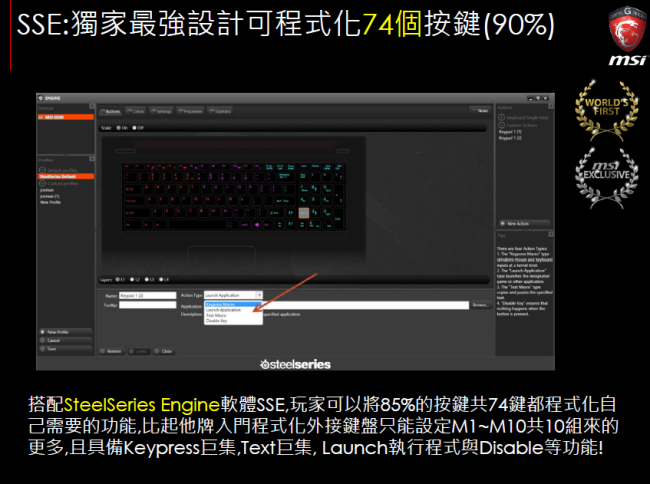The height and width of the screenshot is (484, 650).
Task: Click the New Action button
Action: point(524,223)
